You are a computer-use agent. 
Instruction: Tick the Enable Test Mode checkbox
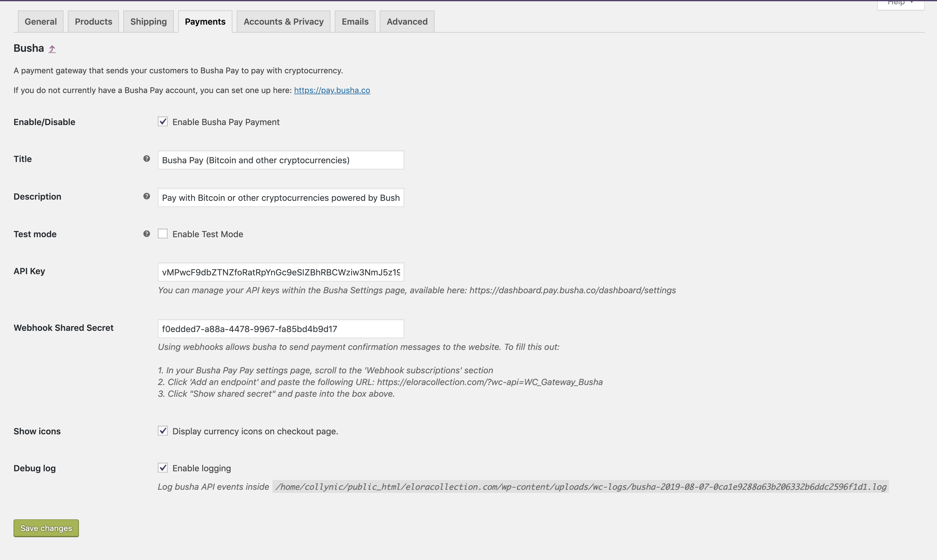click(x=163, y=233)
